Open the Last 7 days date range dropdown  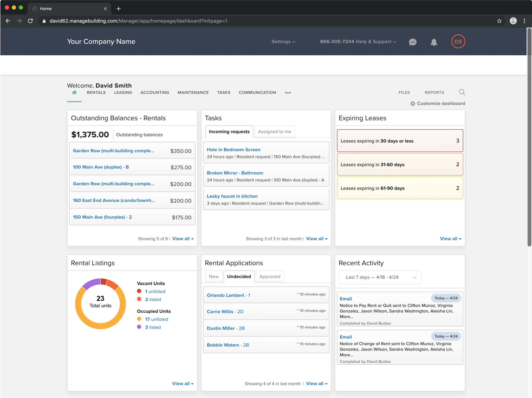pos(380,277)
